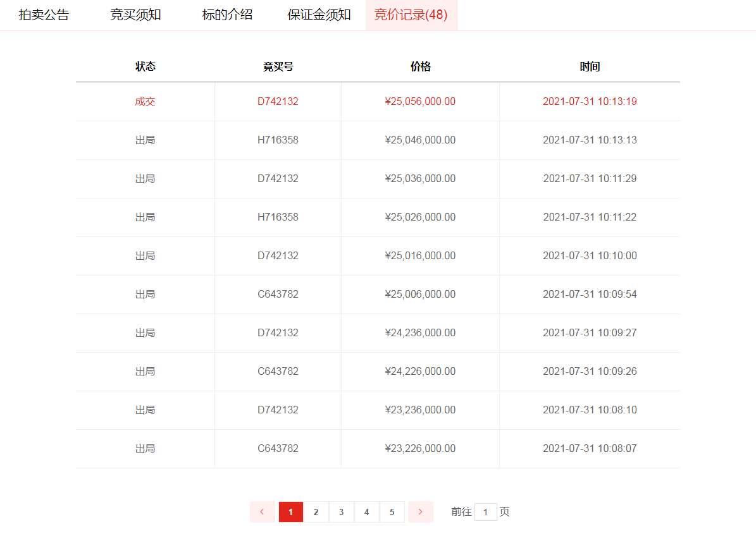
Task: Focus the 前往 page number input
Action: point(485,512)
